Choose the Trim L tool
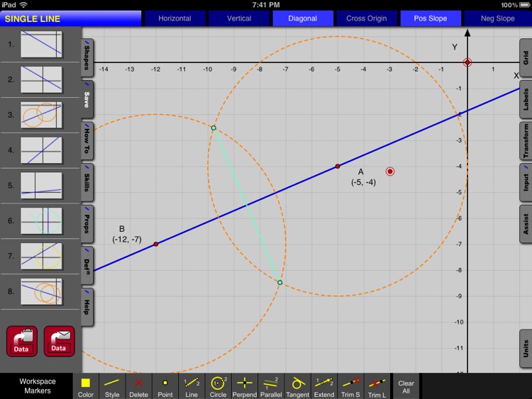This screenshot has width=532, height=399. [x=377, y=386]
